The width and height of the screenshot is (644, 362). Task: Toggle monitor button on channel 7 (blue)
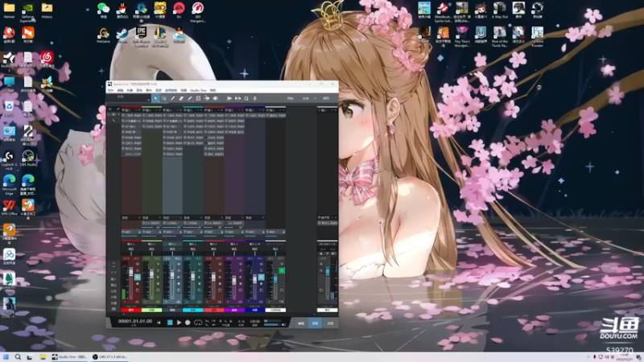tap(261, 278)
